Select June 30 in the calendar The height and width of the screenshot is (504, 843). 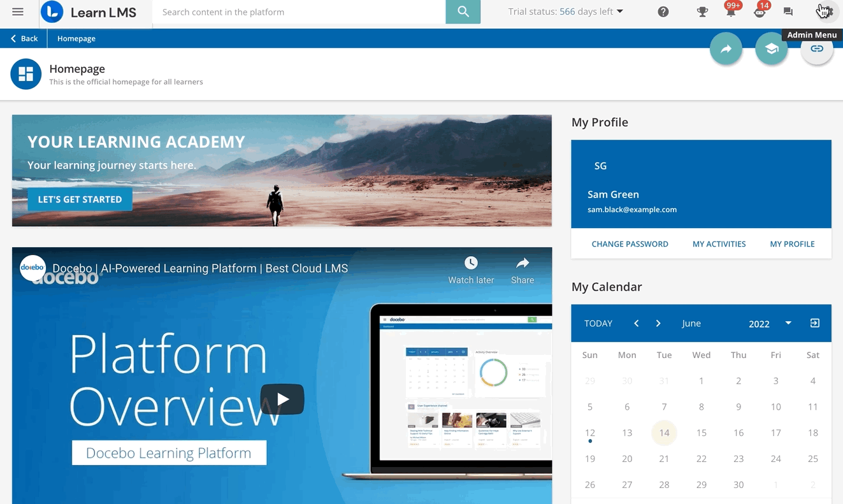[739, 485]
